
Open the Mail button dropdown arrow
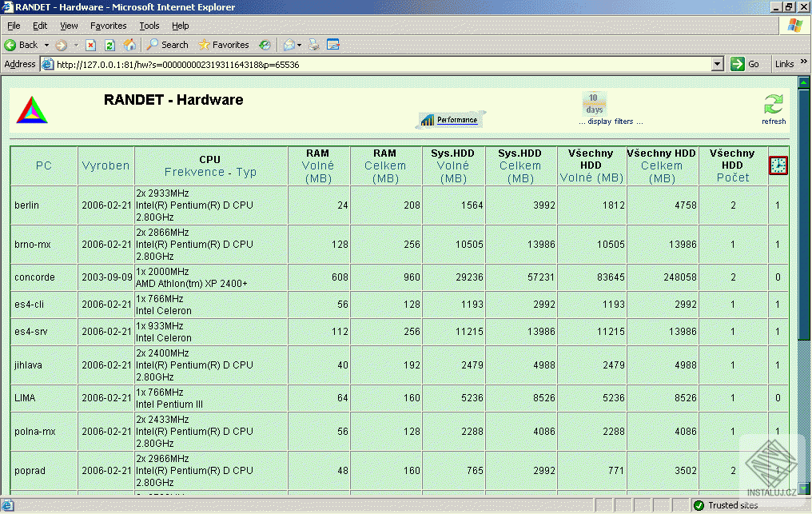click(301, 45)
